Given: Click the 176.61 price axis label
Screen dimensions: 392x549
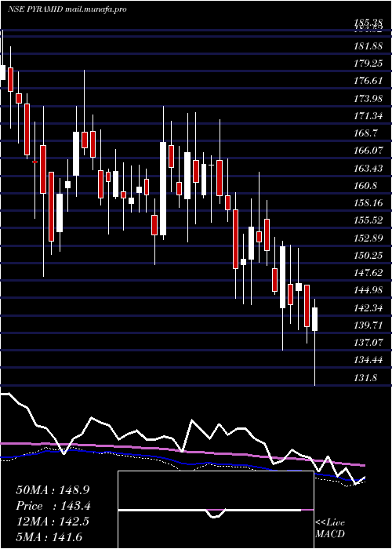Looking at the screenshot, I should (x=368, y=82).
